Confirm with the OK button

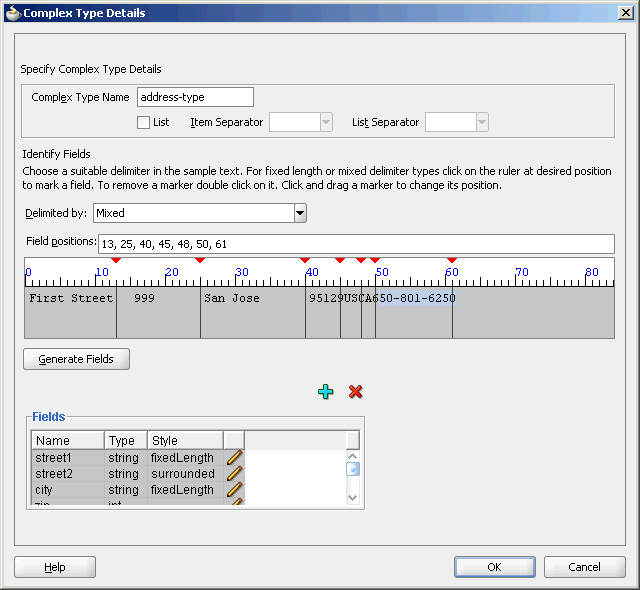[495, 567]
